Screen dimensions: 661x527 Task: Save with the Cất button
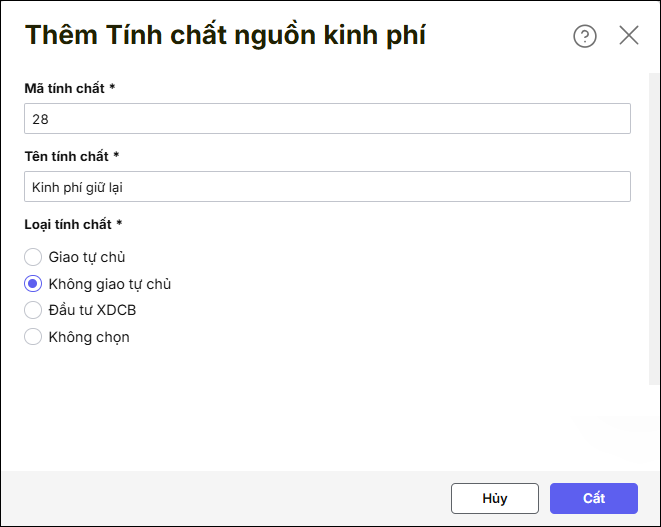pyautogui.click(x=593, y=498)
